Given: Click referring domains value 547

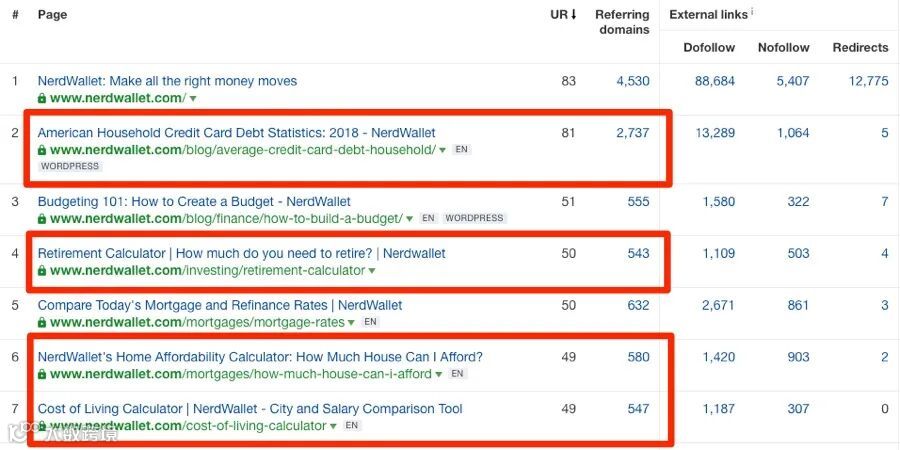Looking at the screenshot, I should point(638,409).
